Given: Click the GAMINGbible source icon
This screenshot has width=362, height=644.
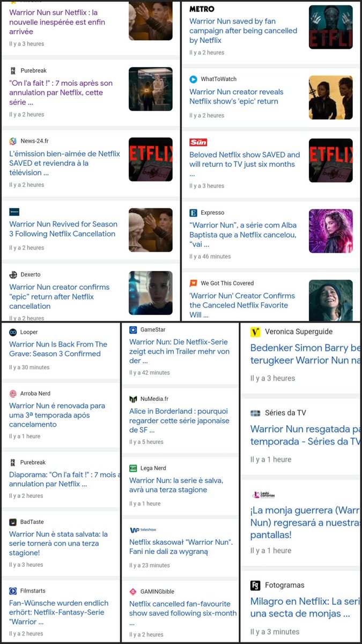Looking at the screenshot, I should pyautogui.click(x=134, y=591).
